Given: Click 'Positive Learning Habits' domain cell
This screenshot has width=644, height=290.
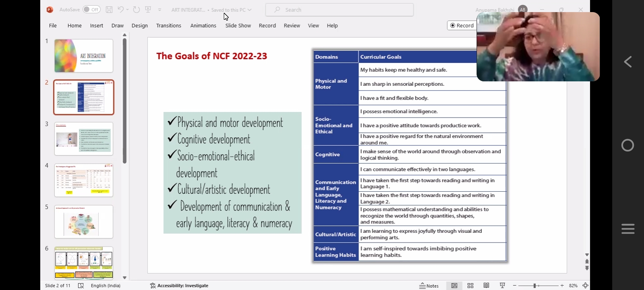Looking at the screenshot, I should point(336,252).
